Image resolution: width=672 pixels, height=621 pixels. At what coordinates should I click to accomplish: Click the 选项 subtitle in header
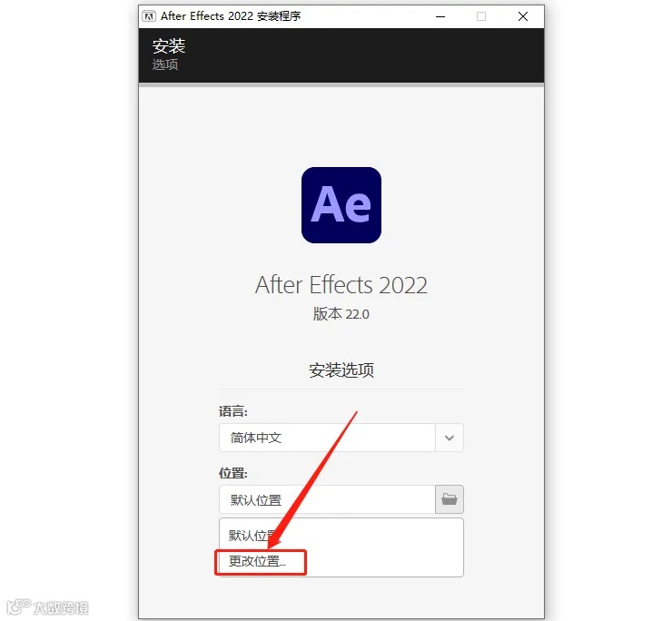[165, 64]
